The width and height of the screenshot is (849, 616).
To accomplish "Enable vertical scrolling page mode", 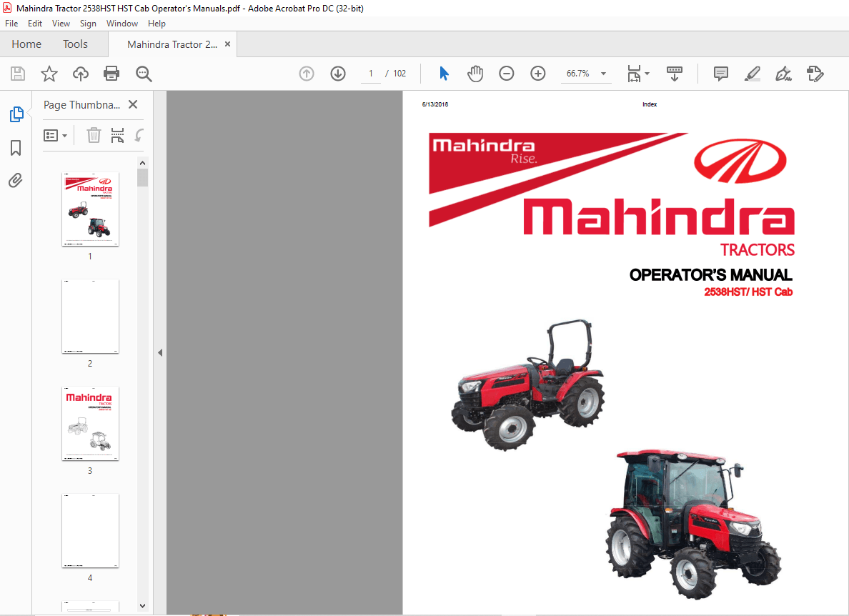I will (x=674, y=73).
